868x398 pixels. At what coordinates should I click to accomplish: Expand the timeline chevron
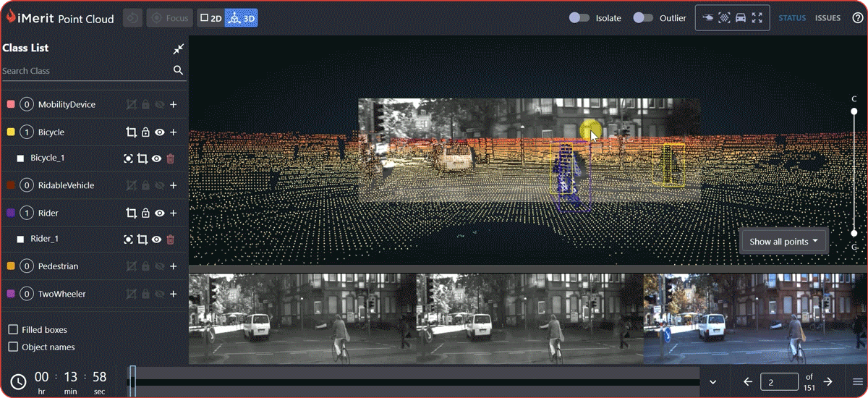[x=712, y=382]
